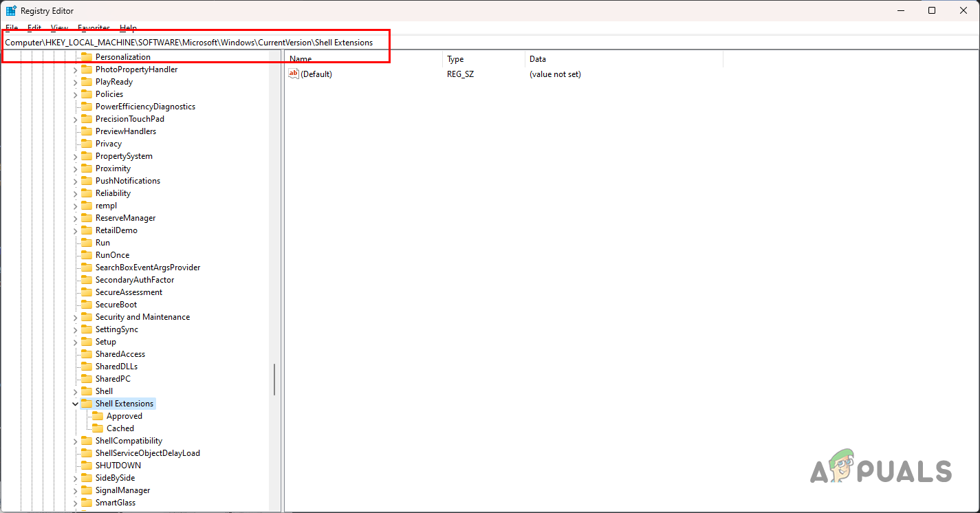This screenshot has height=513, width=980.
Task: Click the Run key folder icon
Action: pyautogui.click(x=88, y=242)
